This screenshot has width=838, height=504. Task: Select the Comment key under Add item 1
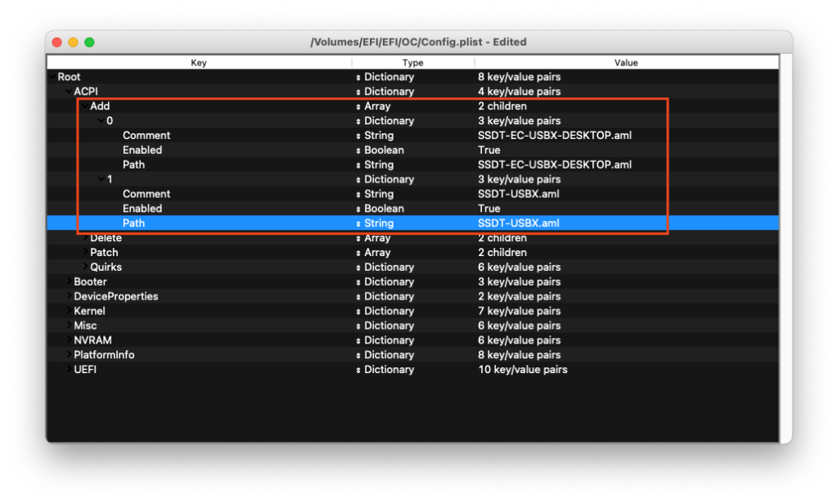pyautogui.click(x=146, y=194)
